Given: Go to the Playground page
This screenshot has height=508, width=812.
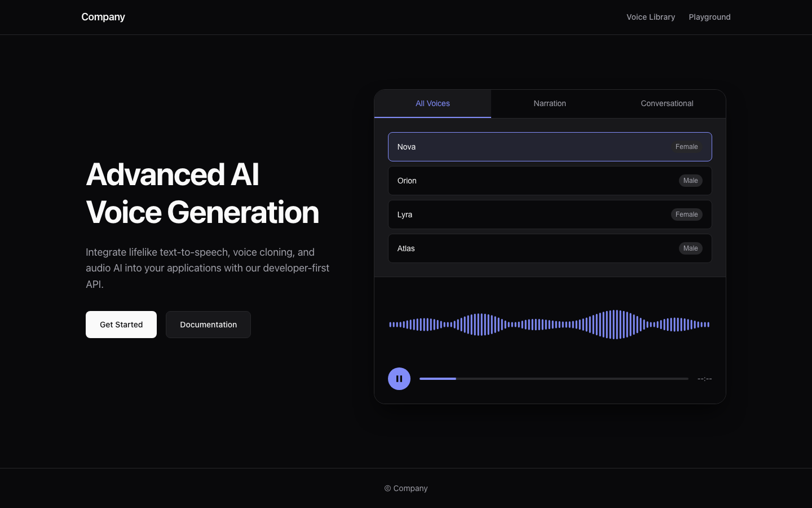Looking at the screenshot, I should coord(709,17).
